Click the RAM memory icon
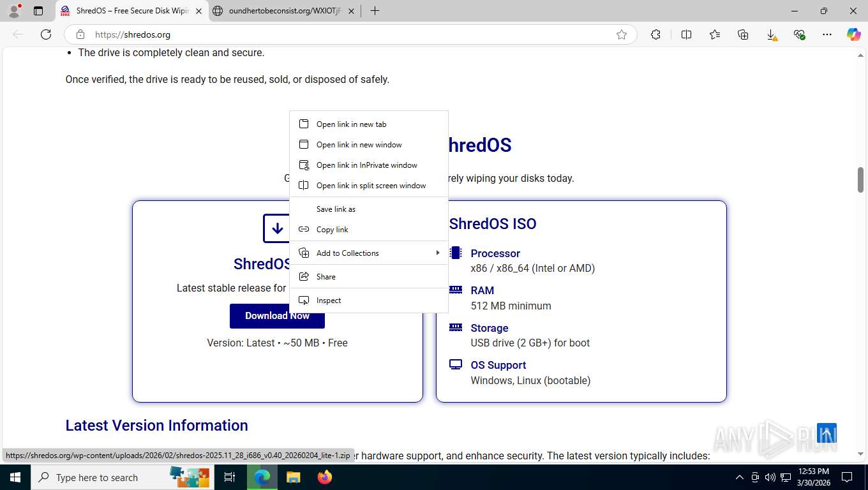Screen dimensions: 868x490 [456, 290]
